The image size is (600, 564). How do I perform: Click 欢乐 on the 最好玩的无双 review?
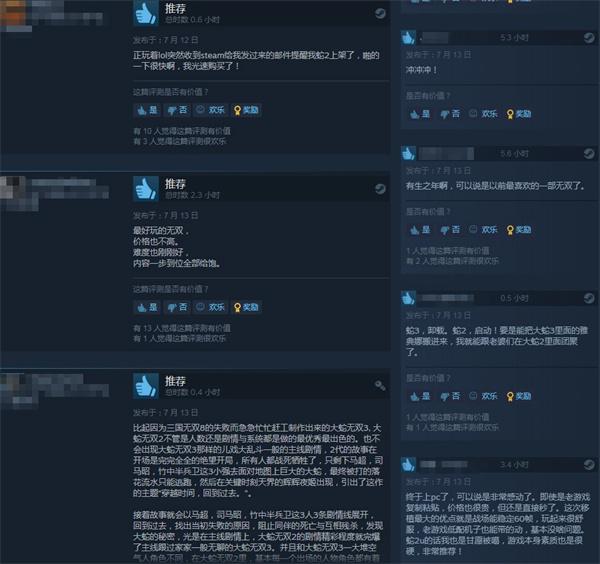[210, 307]
